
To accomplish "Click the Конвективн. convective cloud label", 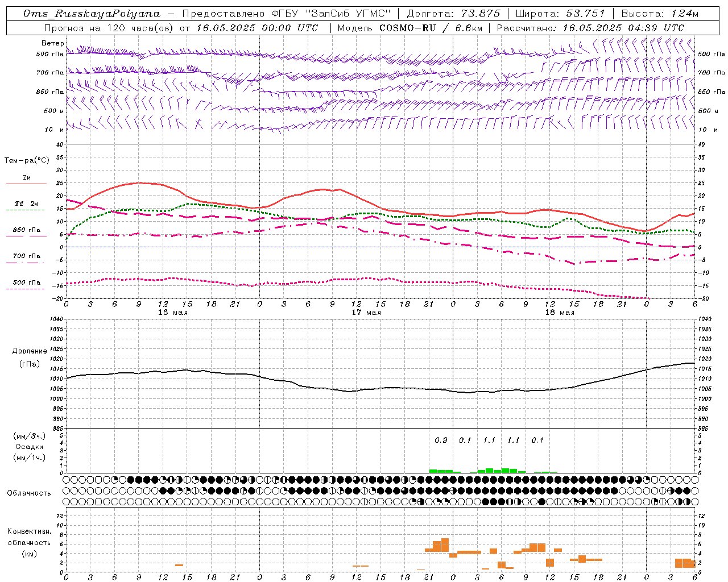I will (x=29, y=531).
